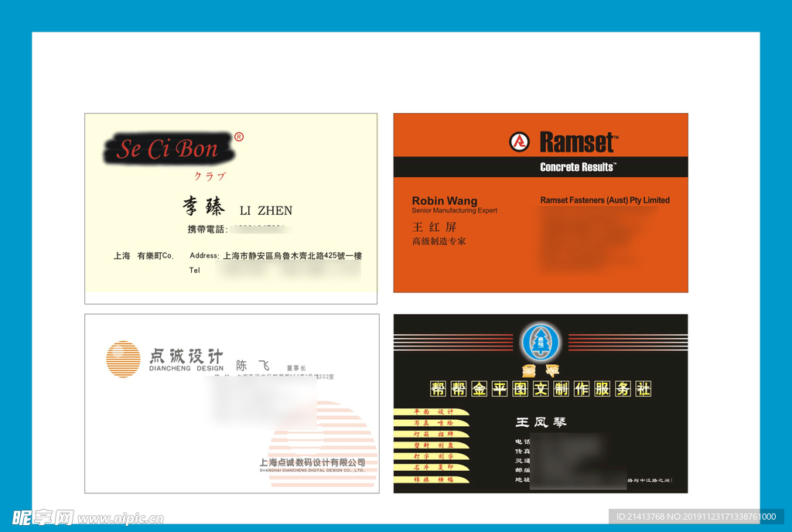Click the registered trademark ® symbol
This screenshot has width=792, height=532.
tap(239, 137)
